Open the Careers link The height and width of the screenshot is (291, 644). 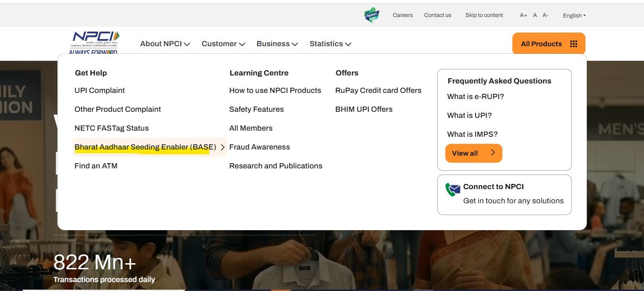click(x=402, y=15)
